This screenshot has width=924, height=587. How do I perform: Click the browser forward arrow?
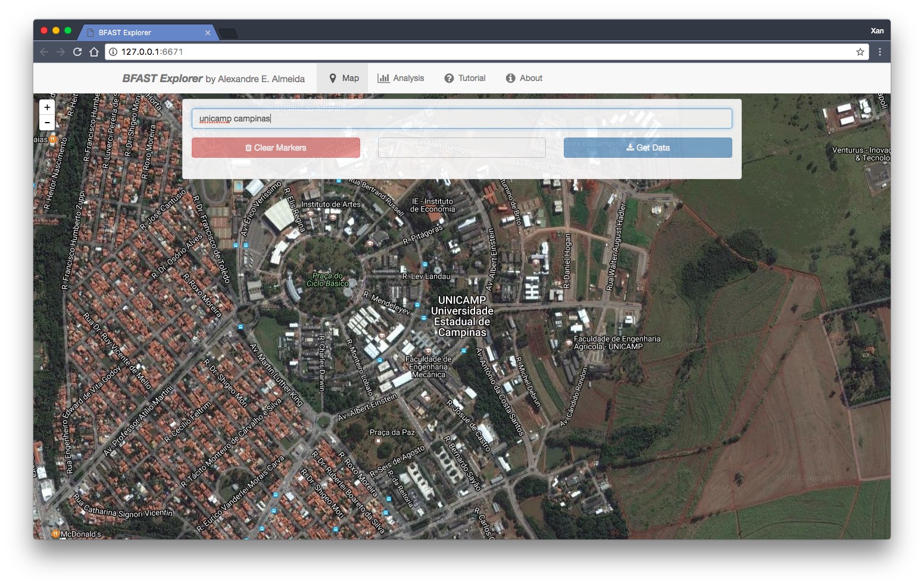click(61, 52)
